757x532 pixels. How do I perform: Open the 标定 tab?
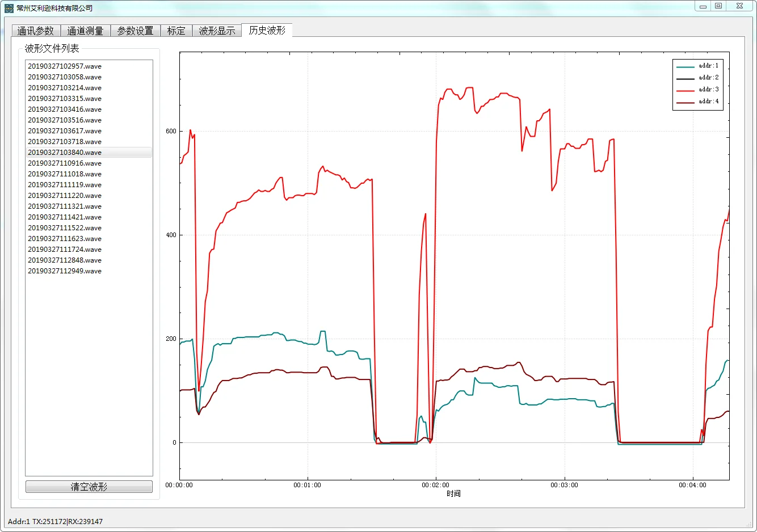176,31
